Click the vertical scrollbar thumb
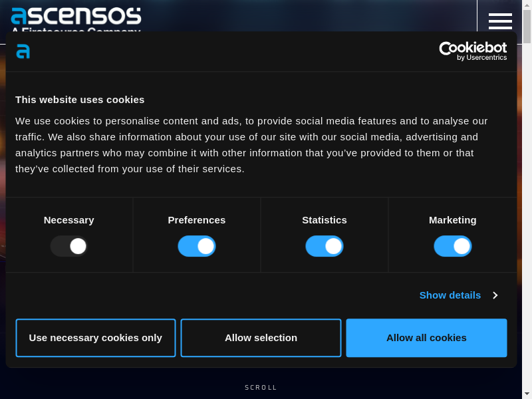This screenshot has width=532, height=399. tap(527, 27)
